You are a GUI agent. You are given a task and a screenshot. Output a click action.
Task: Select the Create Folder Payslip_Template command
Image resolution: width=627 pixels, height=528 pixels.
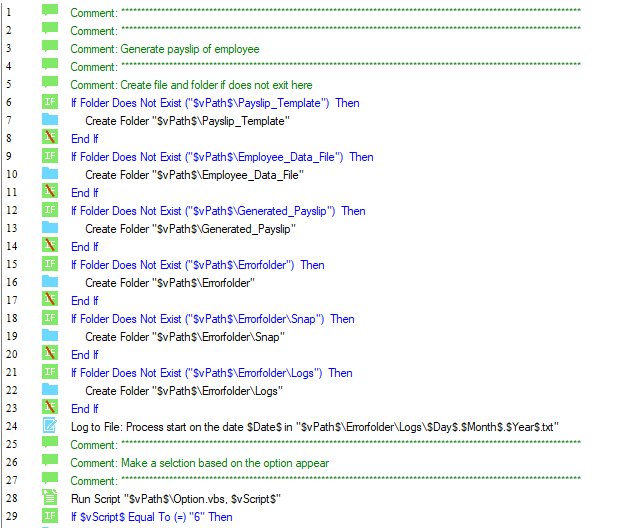[188, 121]
